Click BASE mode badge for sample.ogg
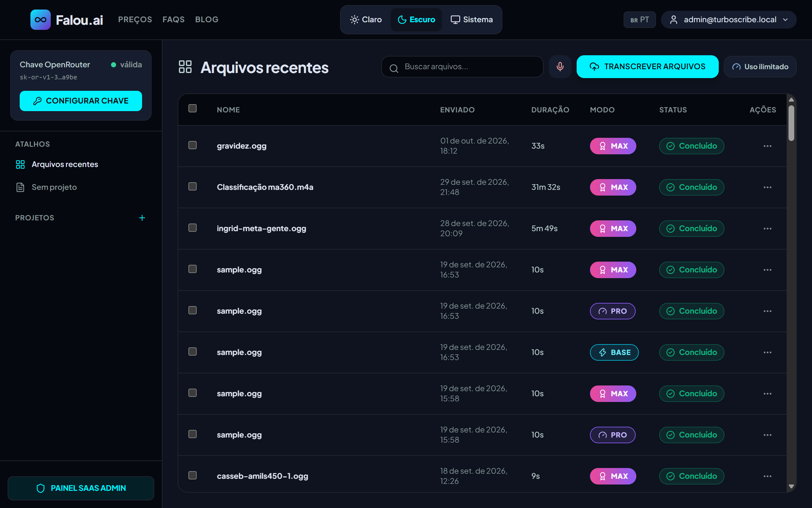The width and height of the screenshot is (812, 508). (x=614, y=352)
